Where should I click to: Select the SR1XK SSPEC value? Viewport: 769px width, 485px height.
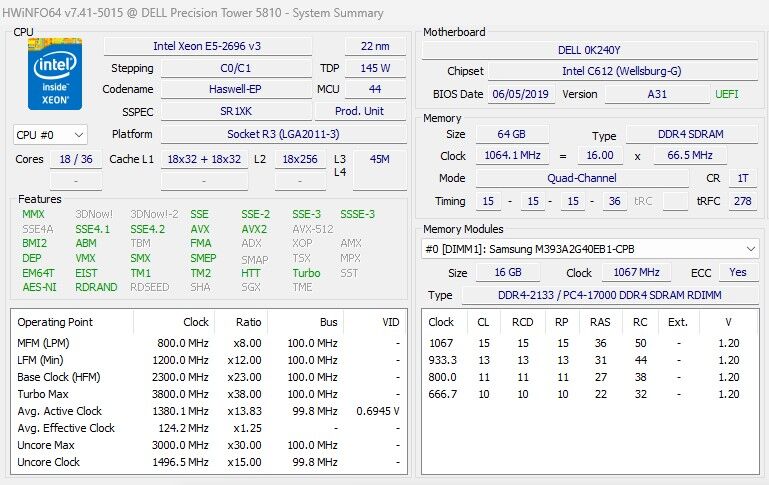[236, 111]
